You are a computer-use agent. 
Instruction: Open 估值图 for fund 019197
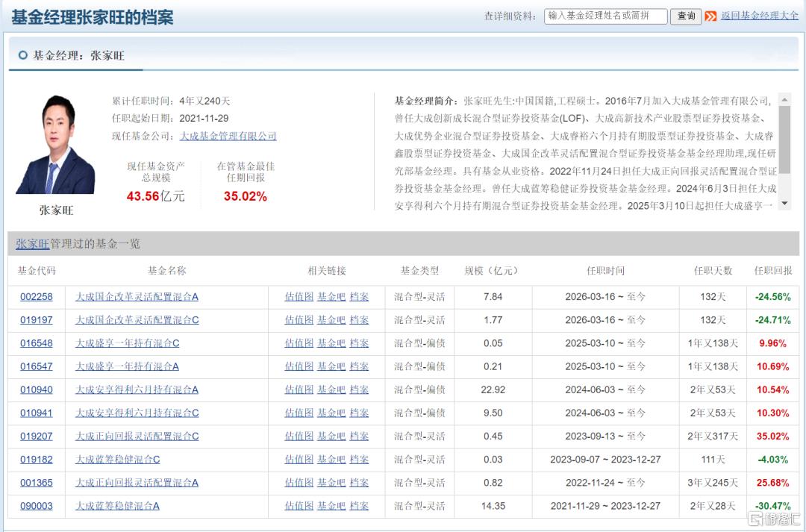pyautogui.click(x=299, y=320)
